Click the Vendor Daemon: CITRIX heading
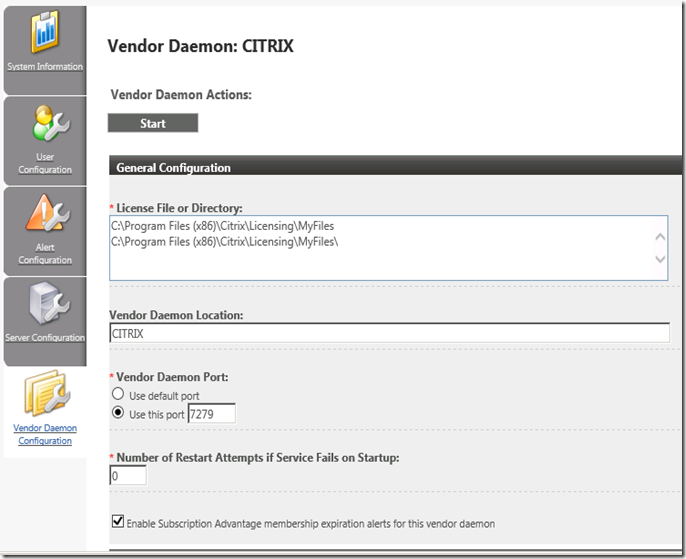 [x=200, y=46]
